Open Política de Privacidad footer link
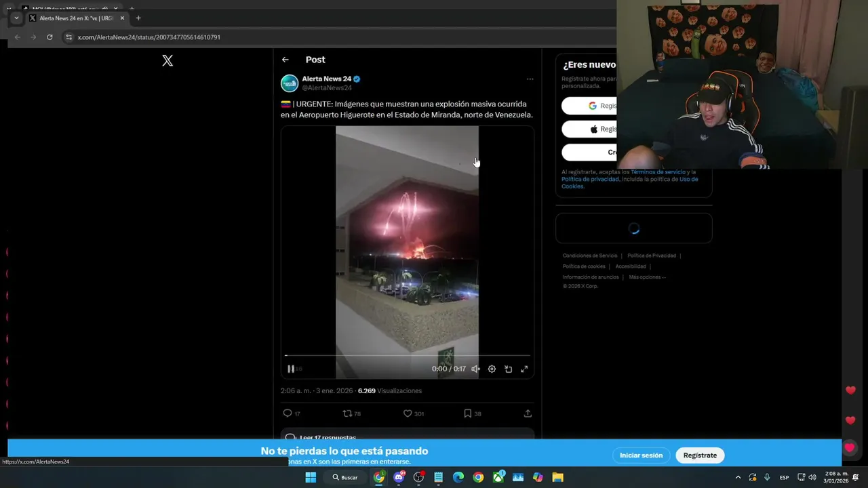 652,256
